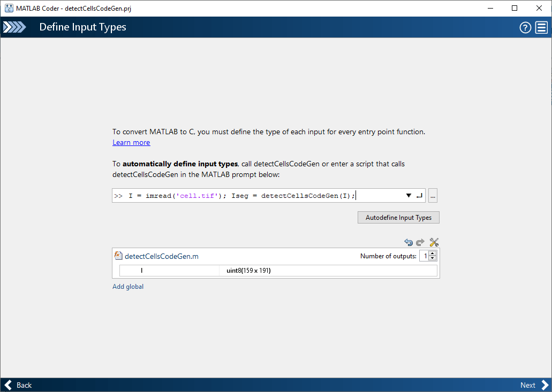
Task: Click the MATLAB Coder title bar icon
Action: [x=9, y=8]
